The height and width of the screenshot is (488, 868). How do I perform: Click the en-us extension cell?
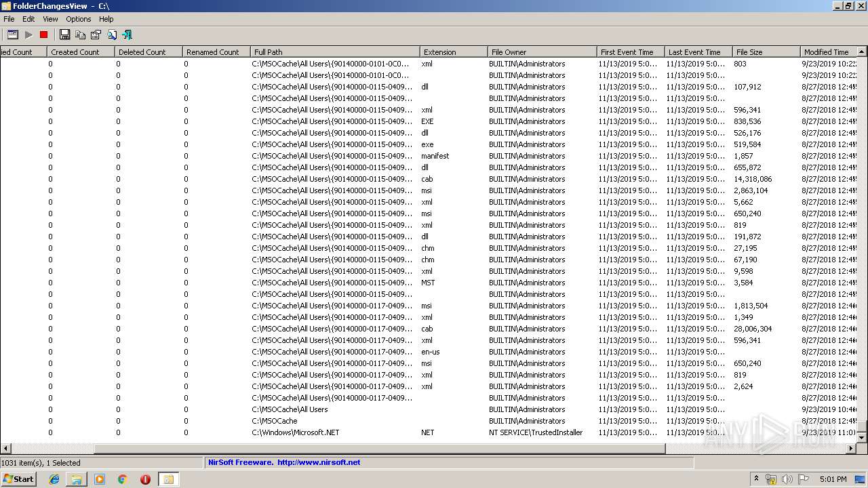[x=430, y=352]
